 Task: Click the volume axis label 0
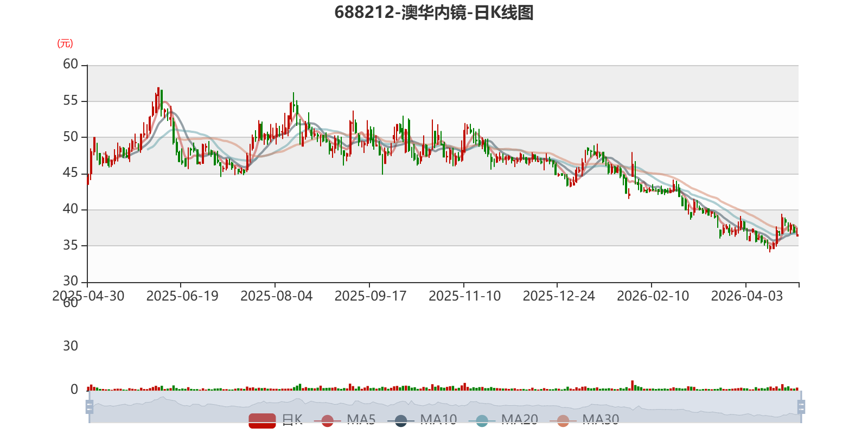tap(74, 390)
